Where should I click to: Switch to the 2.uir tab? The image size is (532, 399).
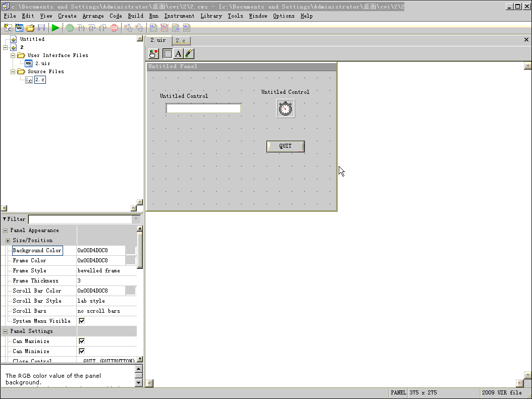coord(159,40)
